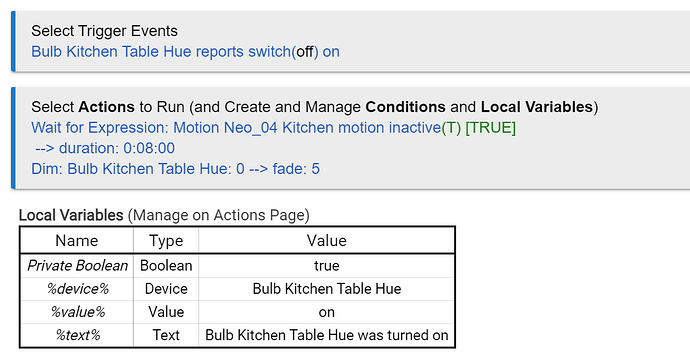Click the Private Boolean variable name

tap(77, 266)
